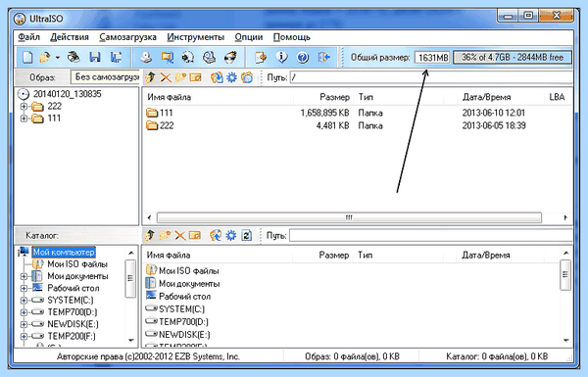Viewport: 588px width, 377px height.
Task: Click the Общий размер 1631MB box
Action: (x=432, y=58)
